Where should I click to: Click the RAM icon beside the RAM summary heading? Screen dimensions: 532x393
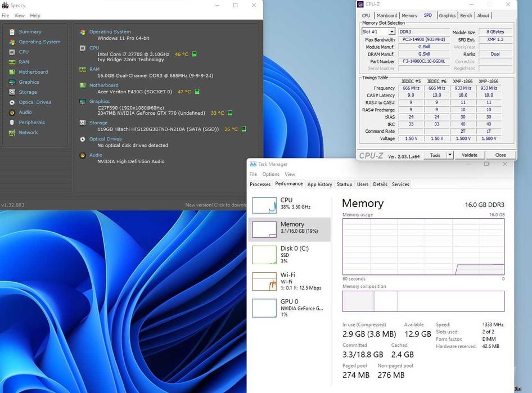click(x=83, y=70)
